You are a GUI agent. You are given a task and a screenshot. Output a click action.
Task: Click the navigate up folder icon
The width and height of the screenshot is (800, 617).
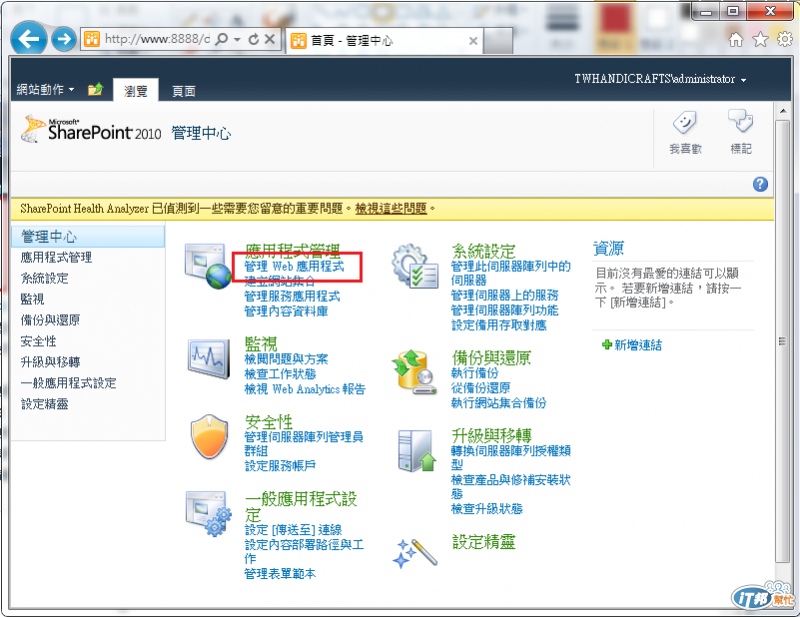point(95,90)
